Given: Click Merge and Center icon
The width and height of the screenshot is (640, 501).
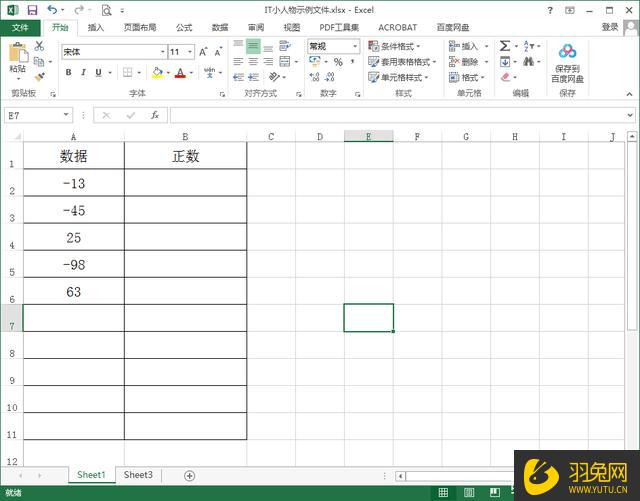Looking at the screenshot, I should pos(284,62).
